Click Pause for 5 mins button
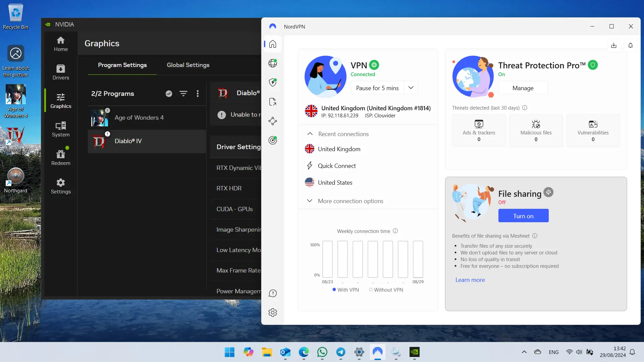This screenshot has width=644, height=362. (377, 88)
